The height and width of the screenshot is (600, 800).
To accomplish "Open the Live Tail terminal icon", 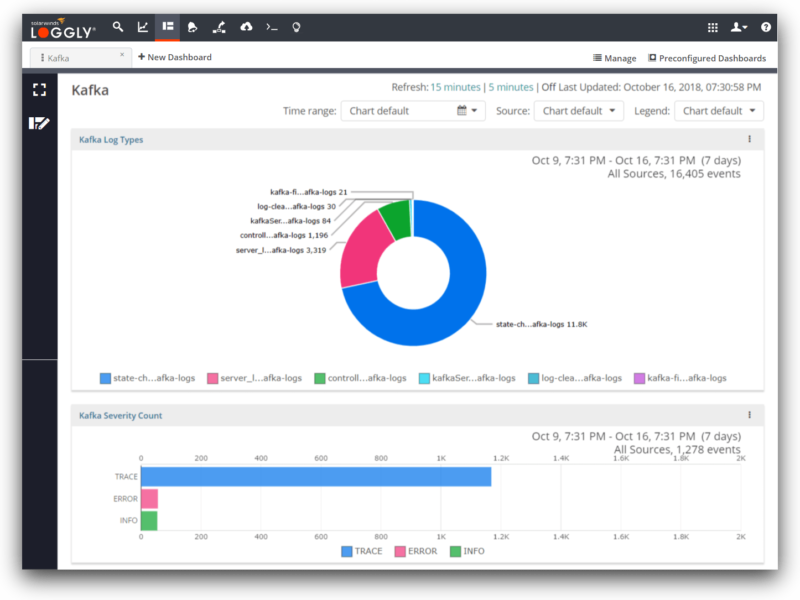I will (271, 27).
